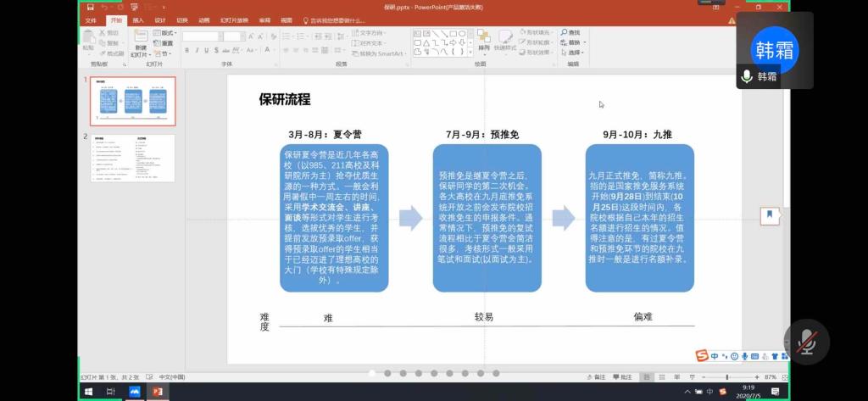Click the New Slide (新建幻灯片) icon
868x401 pixels.
(140, 36)
